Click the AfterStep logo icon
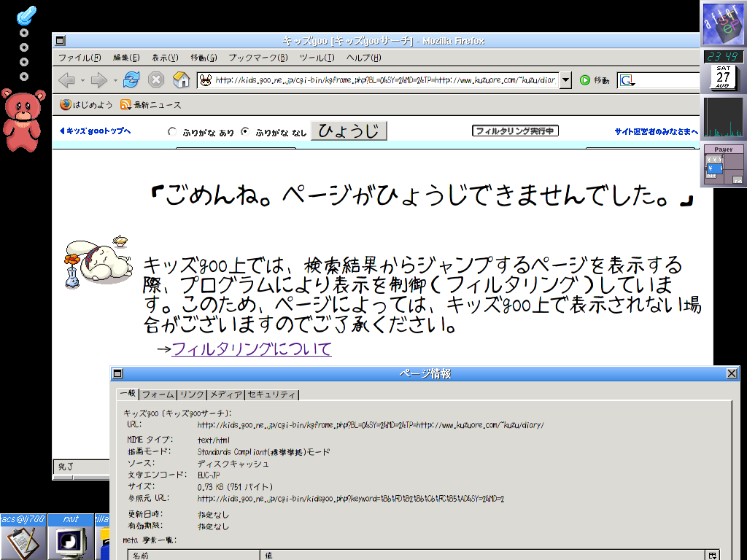 (x=723, y=23)
